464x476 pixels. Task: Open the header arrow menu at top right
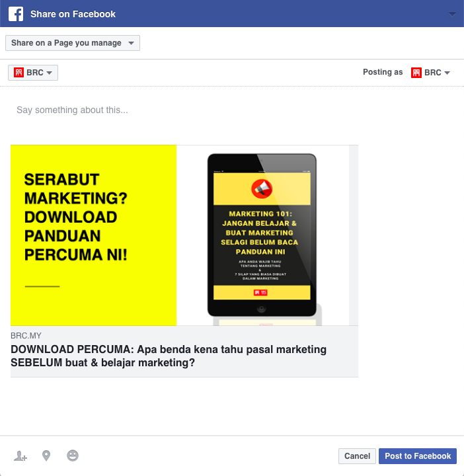(452, 14)
